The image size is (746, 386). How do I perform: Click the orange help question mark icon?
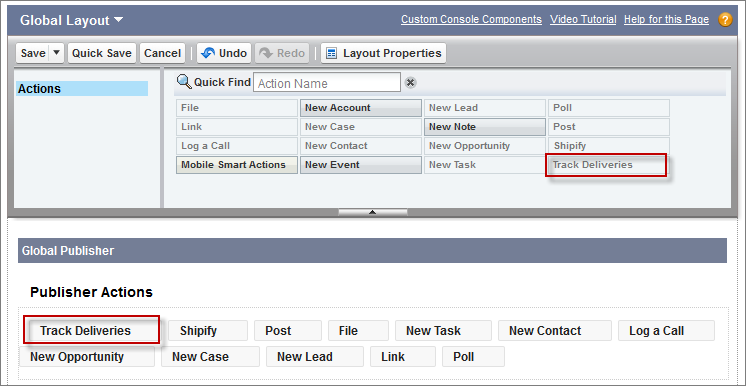click(725, 20)
